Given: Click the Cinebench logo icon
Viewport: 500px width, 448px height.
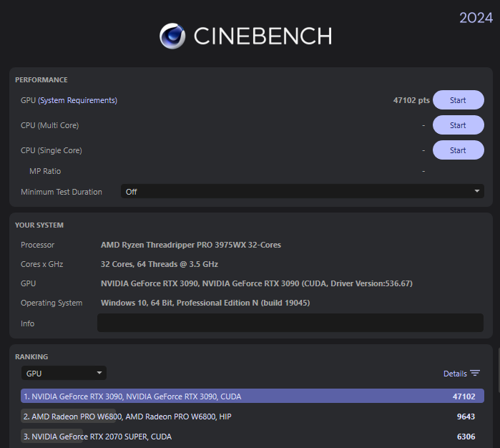Looking at the screenshot, I should point(172,36).
